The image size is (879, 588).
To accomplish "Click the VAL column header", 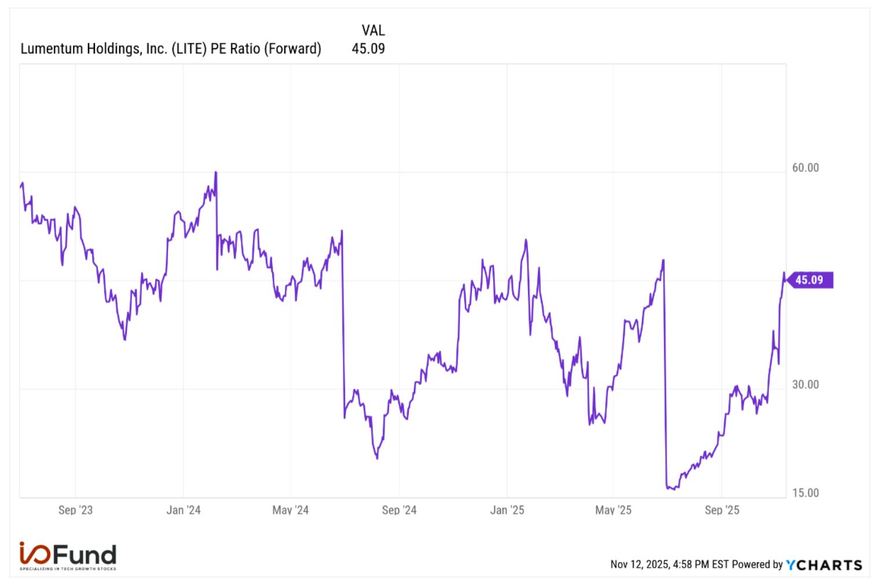I will (x=373, y=30).
